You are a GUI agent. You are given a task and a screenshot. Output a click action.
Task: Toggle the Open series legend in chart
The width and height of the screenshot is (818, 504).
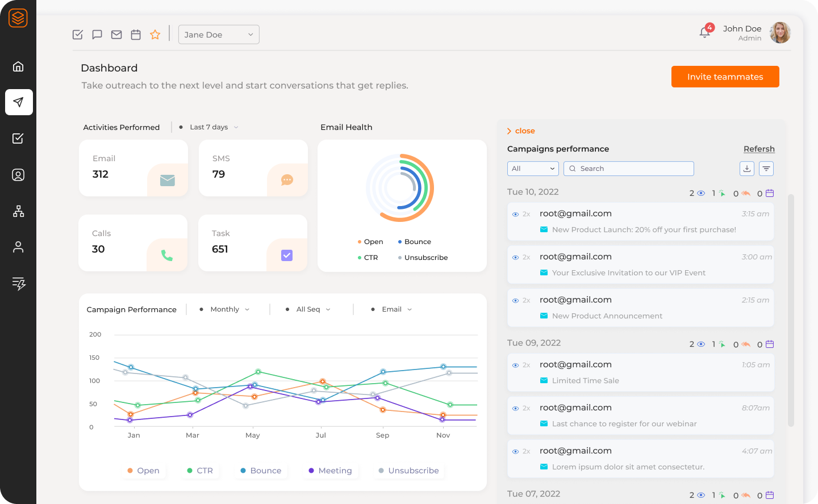coord(143,471)
